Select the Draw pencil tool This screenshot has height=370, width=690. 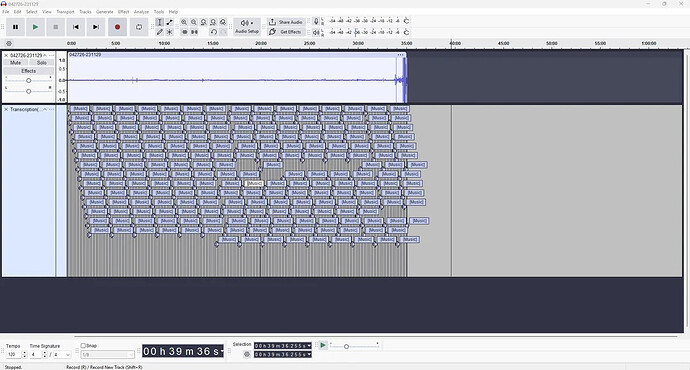pyautogui.click(x=160, y=32)
